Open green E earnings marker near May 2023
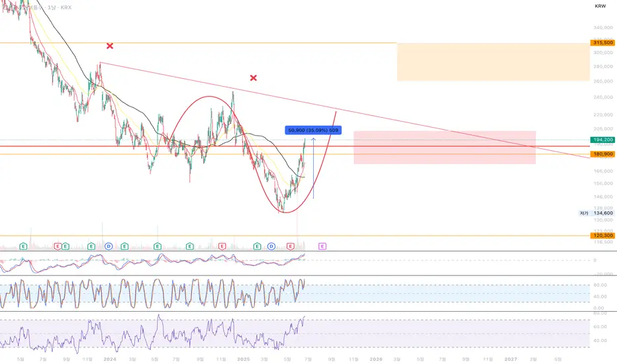 (x=23, y=246)
